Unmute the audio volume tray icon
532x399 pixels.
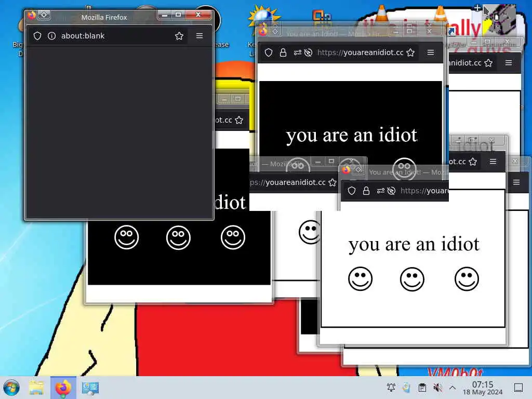[x=437, y=388]
